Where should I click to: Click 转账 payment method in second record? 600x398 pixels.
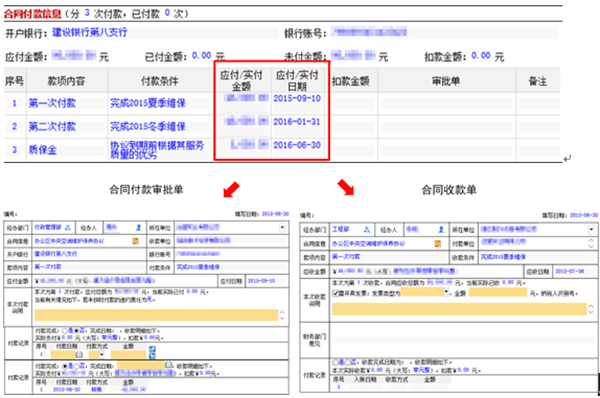coord(96,389)
